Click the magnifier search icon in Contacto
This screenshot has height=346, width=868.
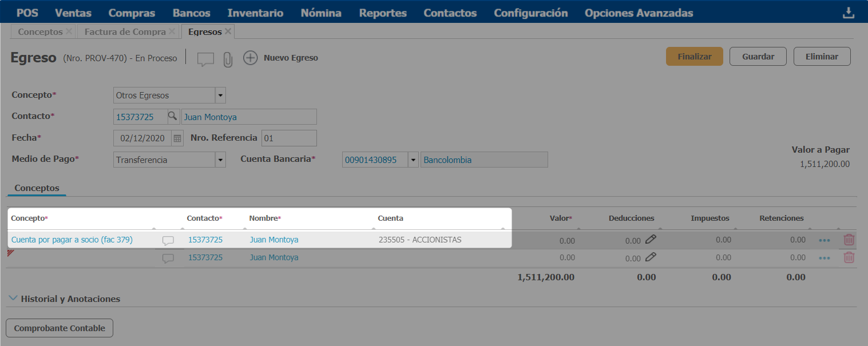(172, 117)
